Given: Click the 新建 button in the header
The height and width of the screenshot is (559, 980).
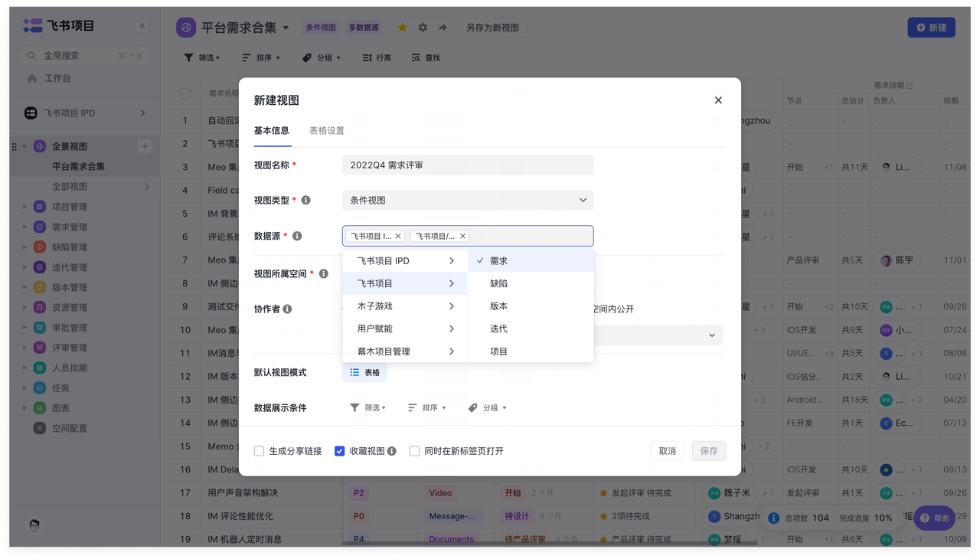Looking at the screenshot, I should [931, 28].
